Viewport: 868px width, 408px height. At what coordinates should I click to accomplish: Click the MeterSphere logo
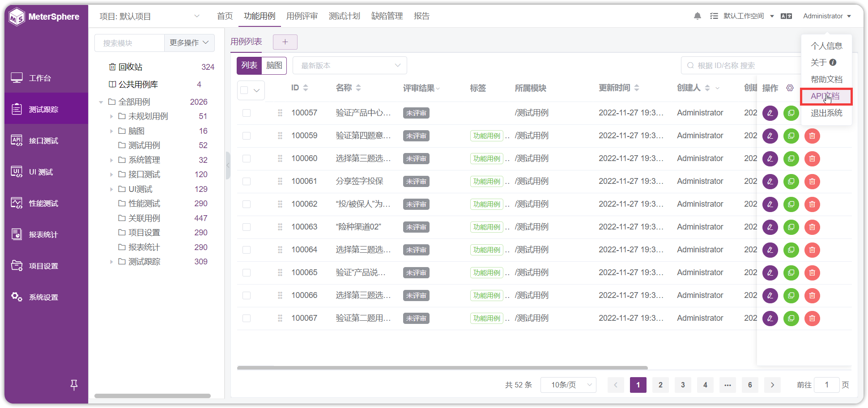coord(44,17)
